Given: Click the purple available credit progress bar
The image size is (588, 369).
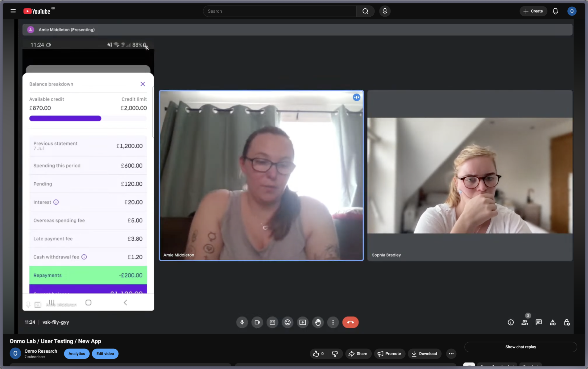Looking at the screenshot, I should click(65, 118).
